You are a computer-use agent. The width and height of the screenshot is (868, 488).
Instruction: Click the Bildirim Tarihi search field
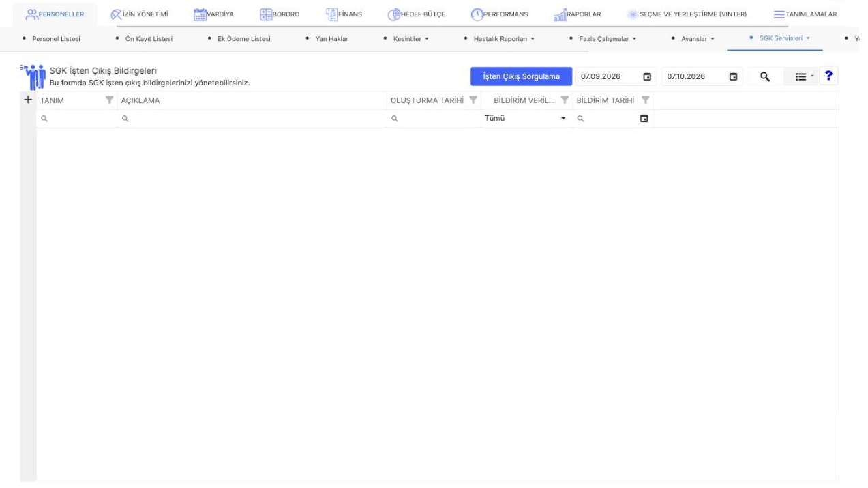coord(605,118)
